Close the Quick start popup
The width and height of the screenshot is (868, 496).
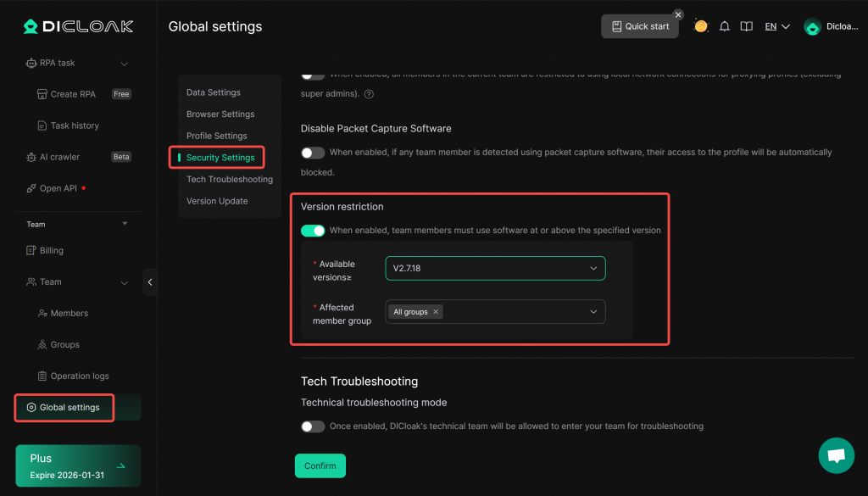(x=678, y=14)
